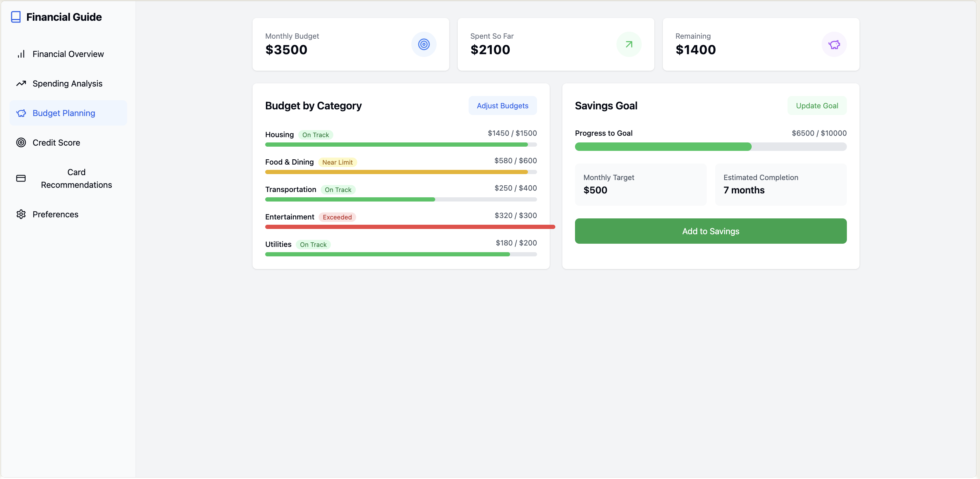Click the Add to Savings button
The image size is (980, 479).
click(710, 231)
